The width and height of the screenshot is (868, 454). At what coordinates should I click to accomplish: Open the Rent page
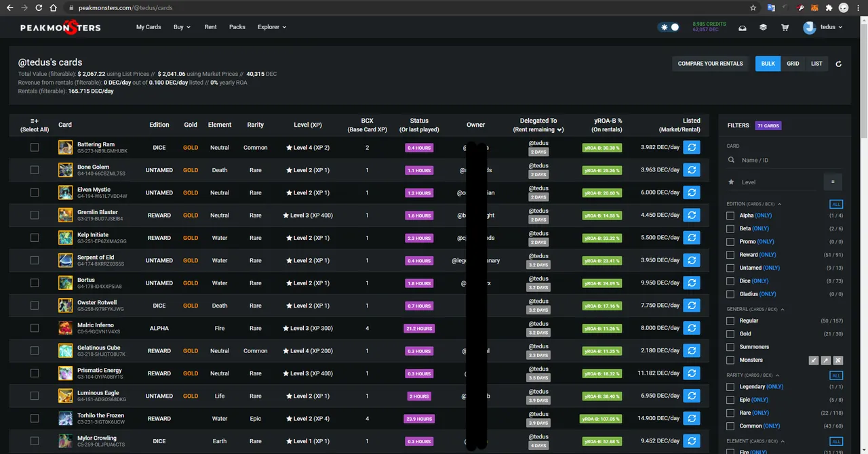tap(211, 27)
